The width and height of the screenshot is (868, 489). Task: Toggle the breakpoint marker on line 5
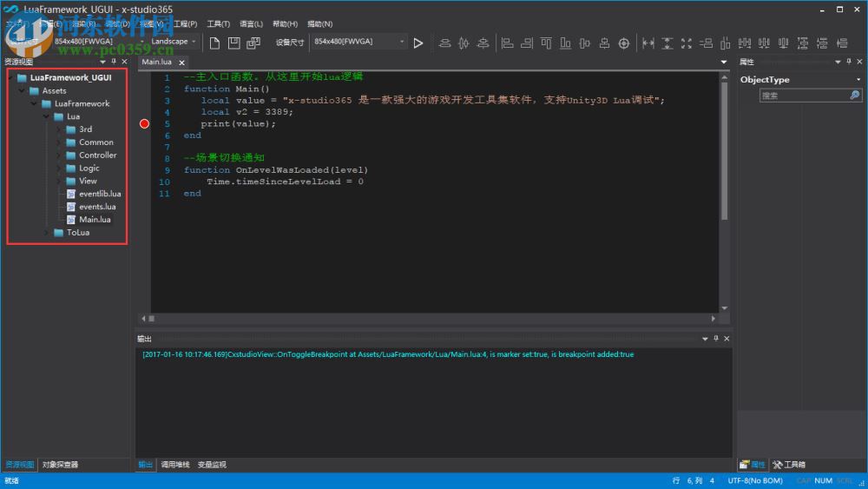[144, 123]
